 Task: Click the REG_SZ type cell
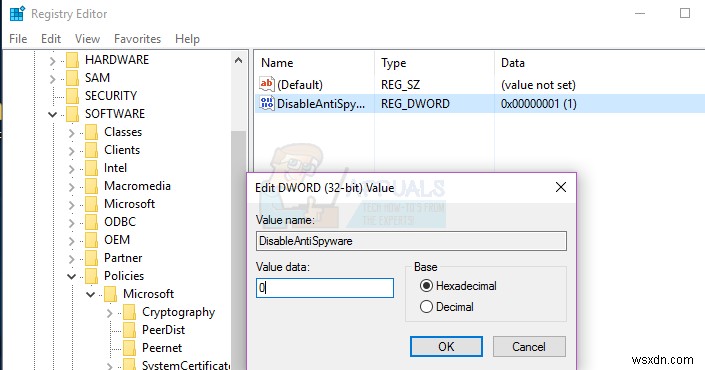tap(401, 85)
